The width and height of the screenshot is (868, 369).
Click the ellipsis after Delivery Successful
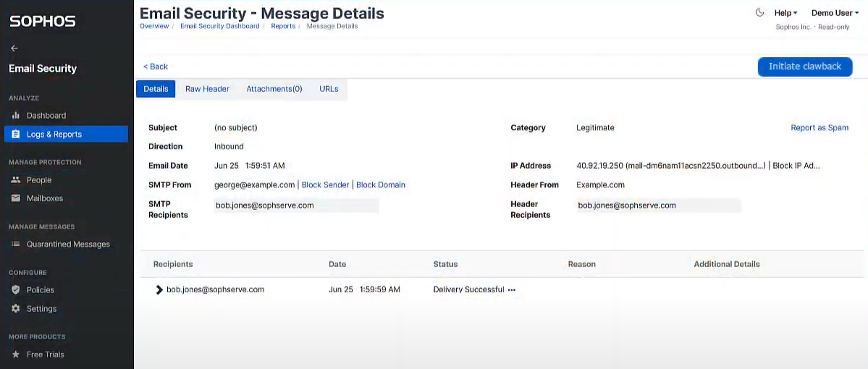pyautogui.click(x=512, y=290)
